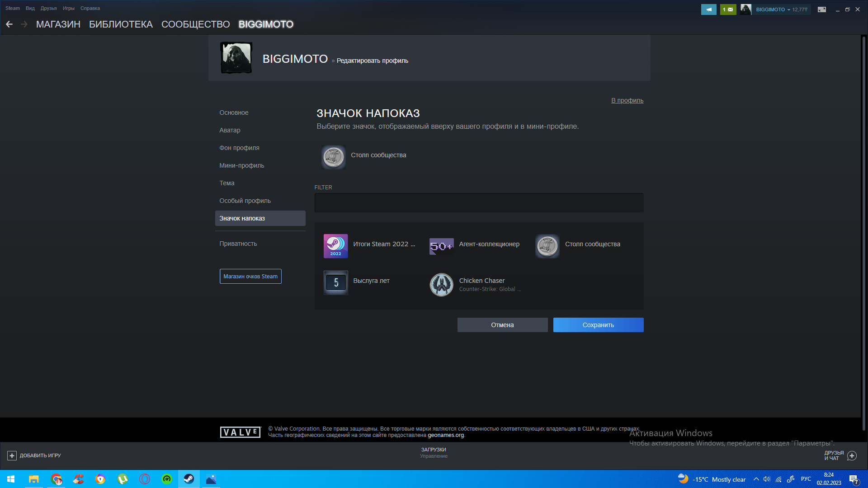Open the Steam menu
Screen dimensions: 868x488
[x=13, y=8]
